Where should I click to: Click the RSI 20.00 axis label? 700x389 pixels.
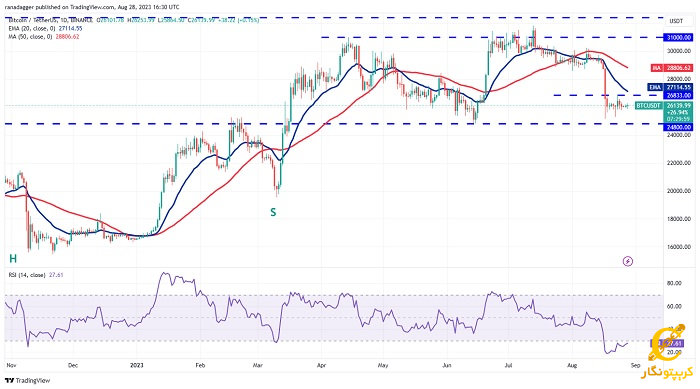tap(674, 352)
